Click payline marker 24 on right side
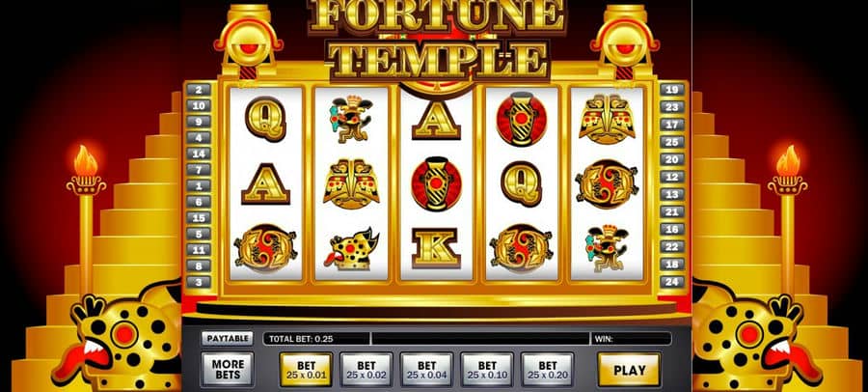This screenshot has height=392, width=868. 671,282
